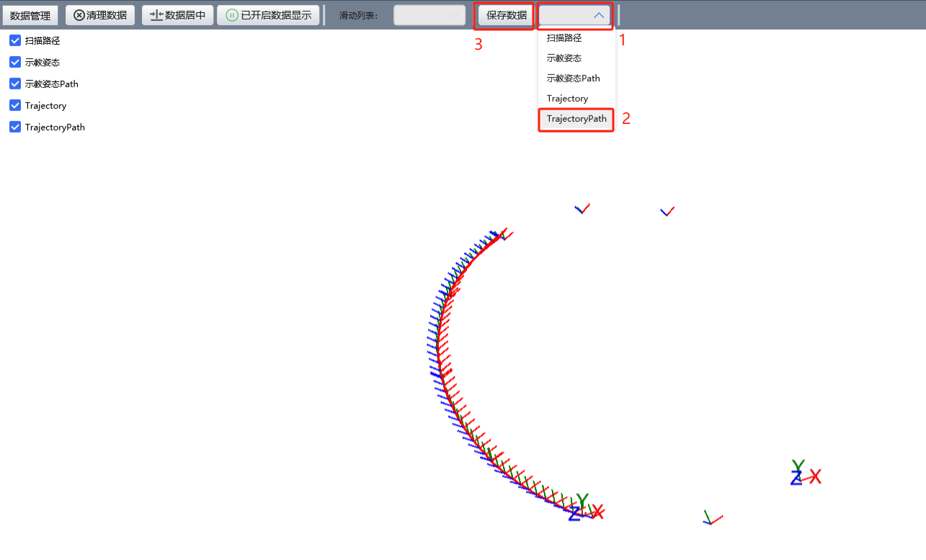
Task: Disable the 示教姿态Path checkbox
Action: pyautogui.click(x=15, y=84)
